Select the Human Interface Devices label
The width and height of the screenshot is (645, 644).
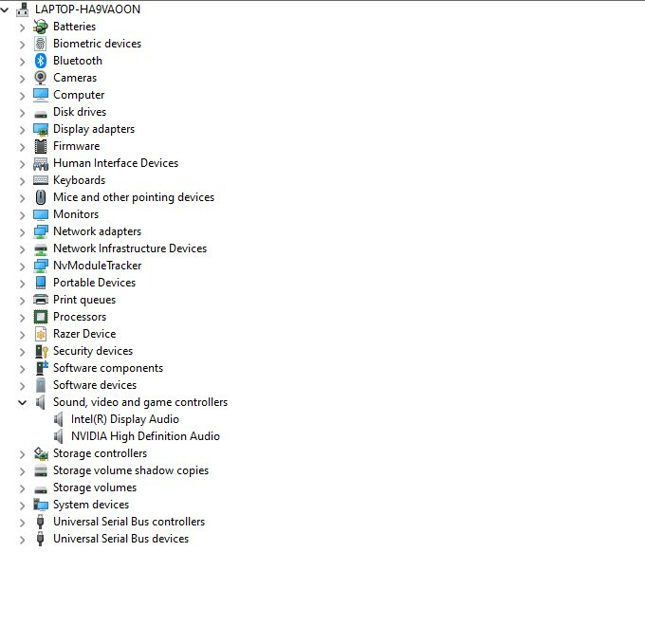tap(116, 163)
